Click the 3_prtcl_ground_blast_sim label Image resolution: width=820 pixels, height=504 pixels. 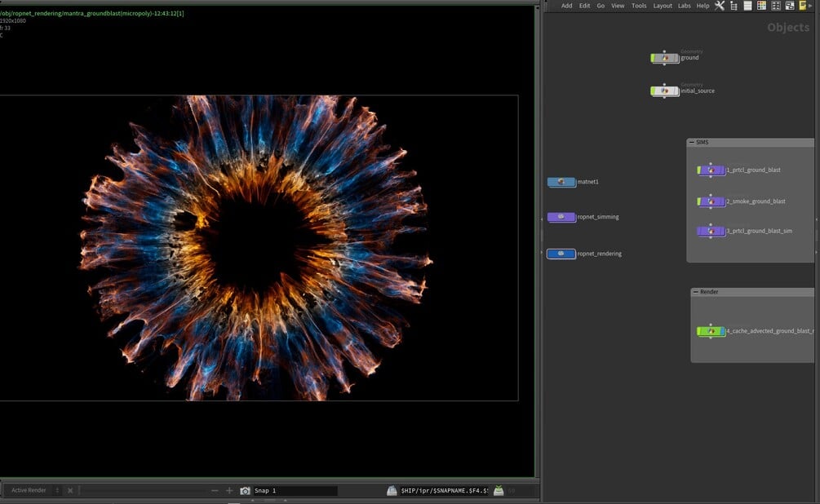point(759,231)
